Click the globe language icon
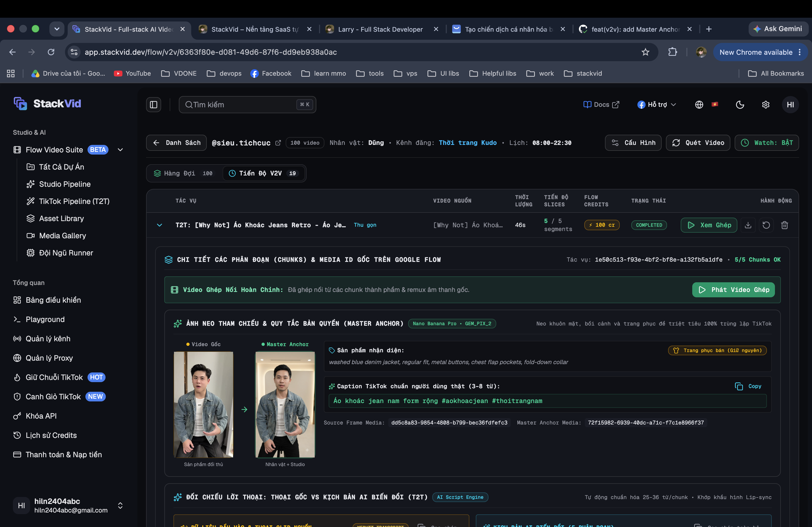Screen dimensions: 812x527 (x=699, y=105)
